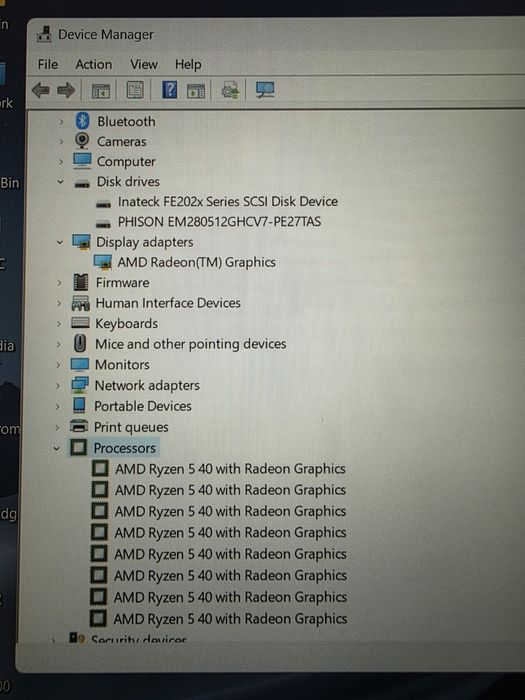Viewport: 525px width, 700px height.
Task: Expand the Cameras node arrow
Action: [61, 142]
